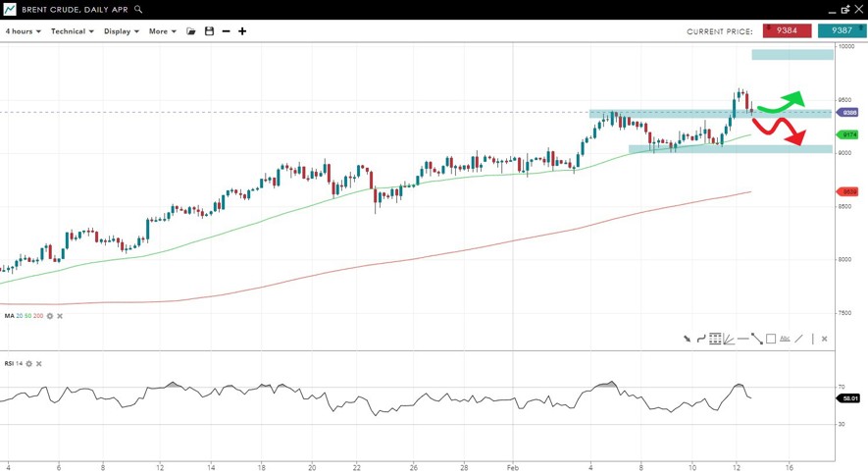Screen dimensions: 868x474
Task: Select the horizontal line tool
Action: coord(742,339)
